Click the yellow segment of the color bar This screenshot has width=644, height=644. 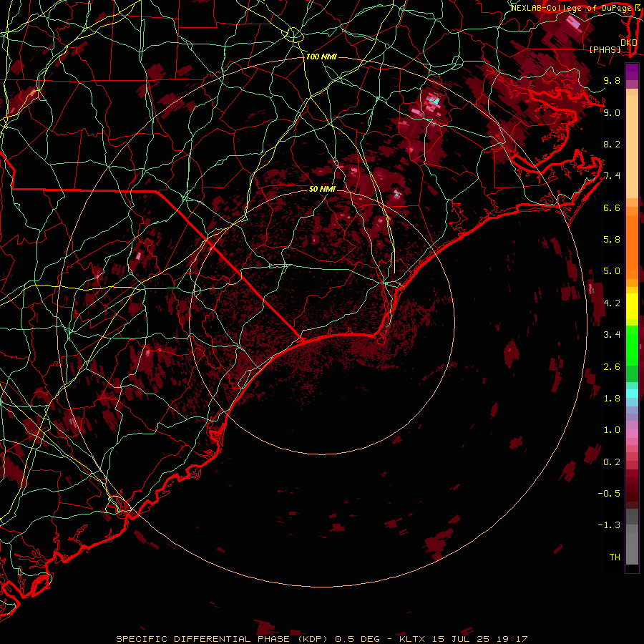[632, 306]
